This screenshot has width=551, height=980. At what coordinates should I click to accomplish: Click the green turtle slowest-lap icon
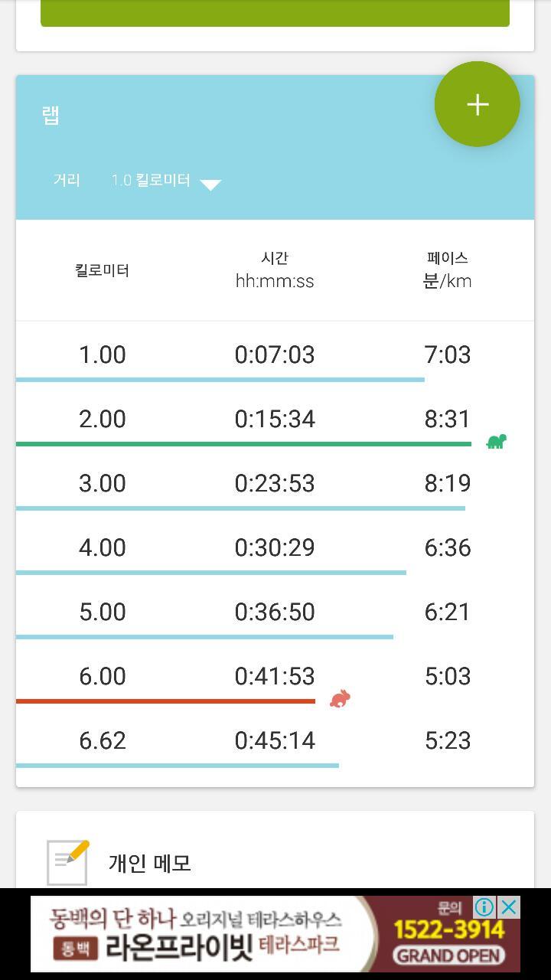click(x=496, y=442)
